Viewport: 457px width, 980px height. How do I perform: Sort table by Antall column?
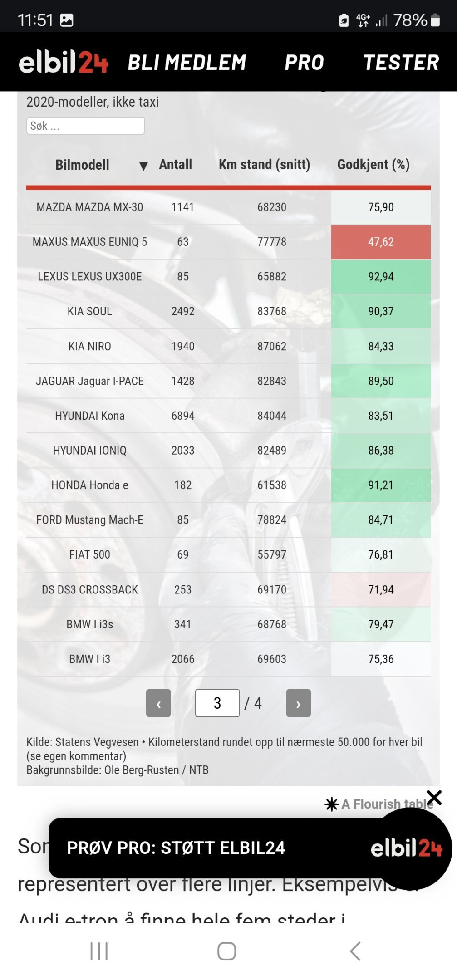click(x=176, y=165)
